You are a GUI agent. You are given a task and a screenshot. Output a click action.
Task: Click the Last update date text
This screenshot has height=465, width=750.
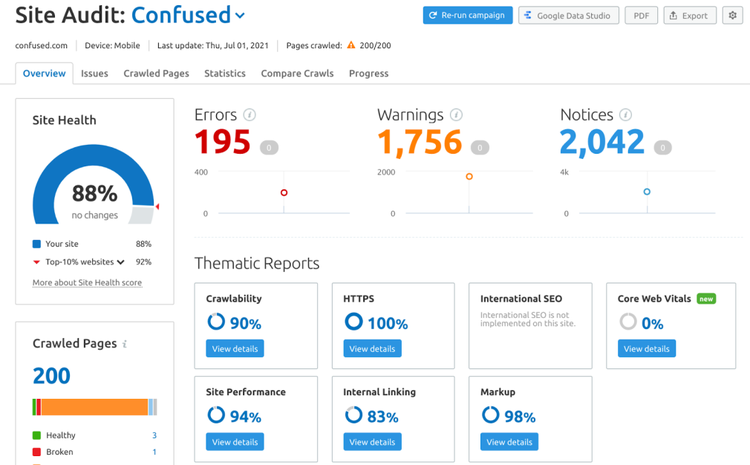[213, 45]
